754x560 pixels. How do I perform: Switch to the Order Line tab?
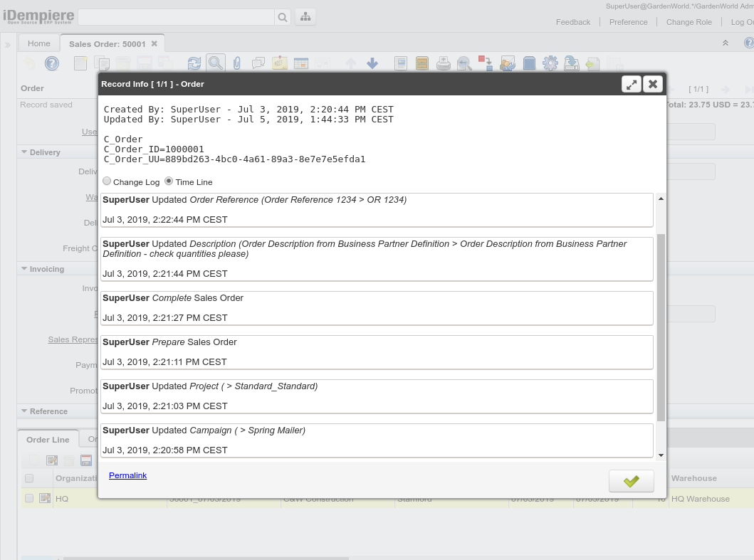point(47,439)
